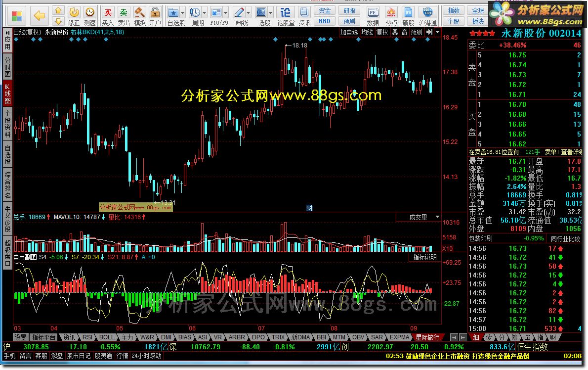Click the down arrow for next stock
This screenshot has height=370, width=588.
pyautogui.click(x=58, y=21)
